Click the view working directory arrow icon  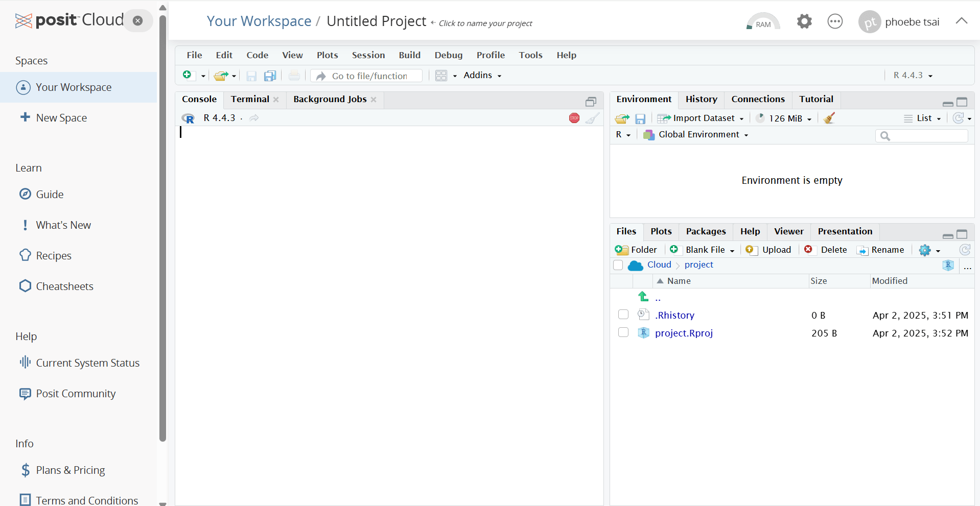(254, 118)
